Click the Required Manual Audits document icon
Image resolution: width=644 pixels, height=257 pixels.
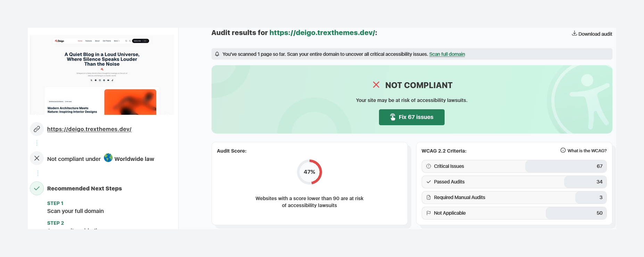coord(429,197)
